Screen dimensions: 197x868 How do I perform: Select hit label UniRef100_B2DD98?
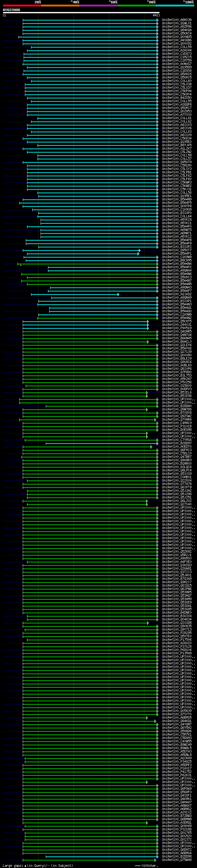pyautogui.click(x=177, y=857)
